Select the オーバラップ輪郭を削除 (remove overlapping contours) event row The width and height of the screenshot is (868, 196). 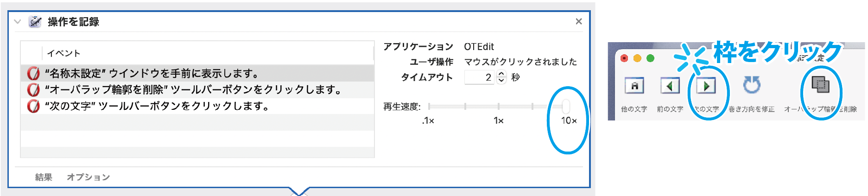195,89
